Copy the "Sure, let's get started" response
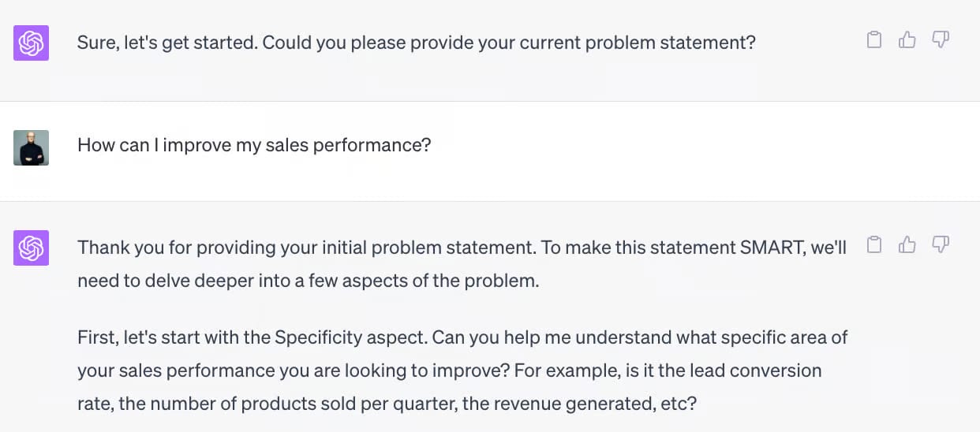 coord(874,40)
